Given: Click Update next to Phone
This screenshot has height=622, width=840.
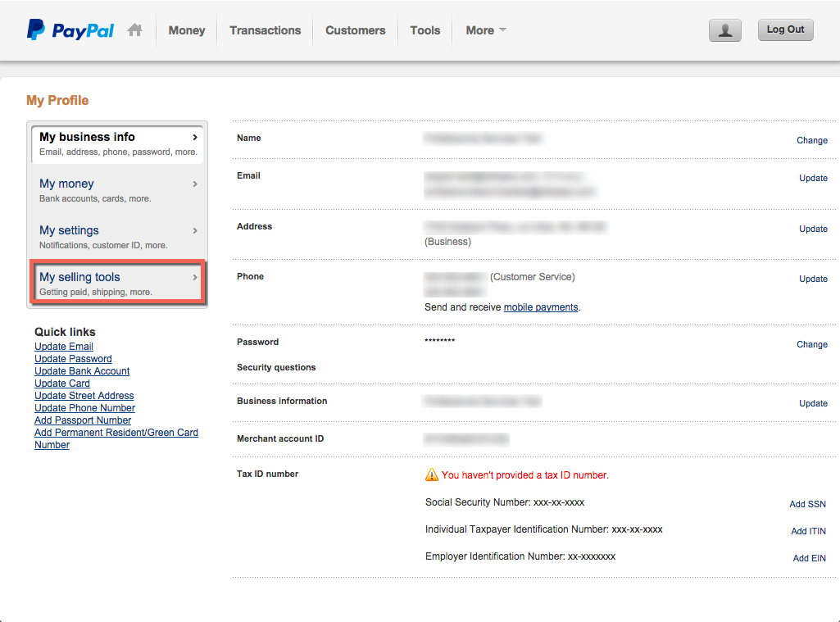Looking at the screenshot, I should point(813,279).
